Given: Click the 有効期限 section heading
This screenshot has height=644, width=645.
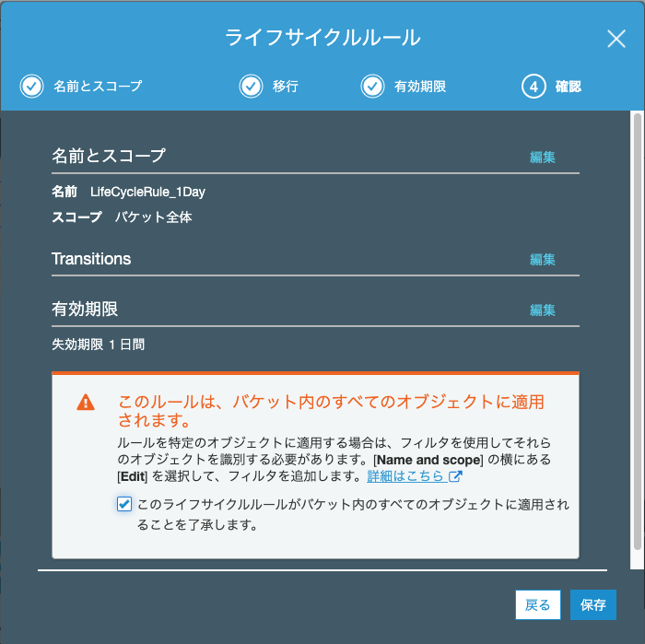Looking at the screenshot, I should [85, 310].
